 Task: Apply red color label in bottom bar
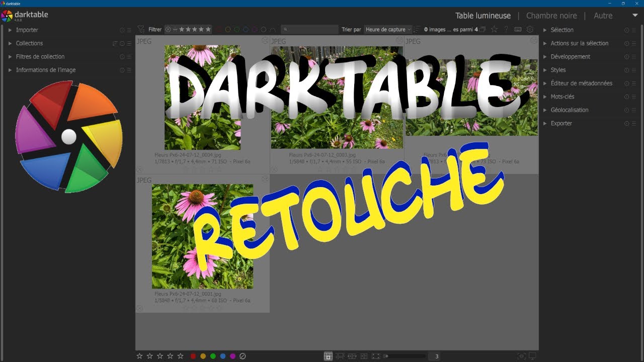tap(193, 356)
